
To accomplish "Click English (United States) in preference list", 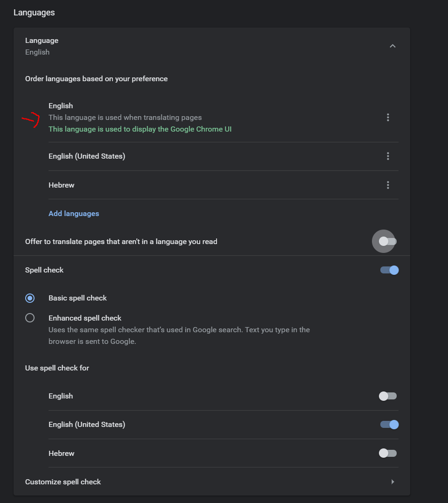I will click(87, 156).
